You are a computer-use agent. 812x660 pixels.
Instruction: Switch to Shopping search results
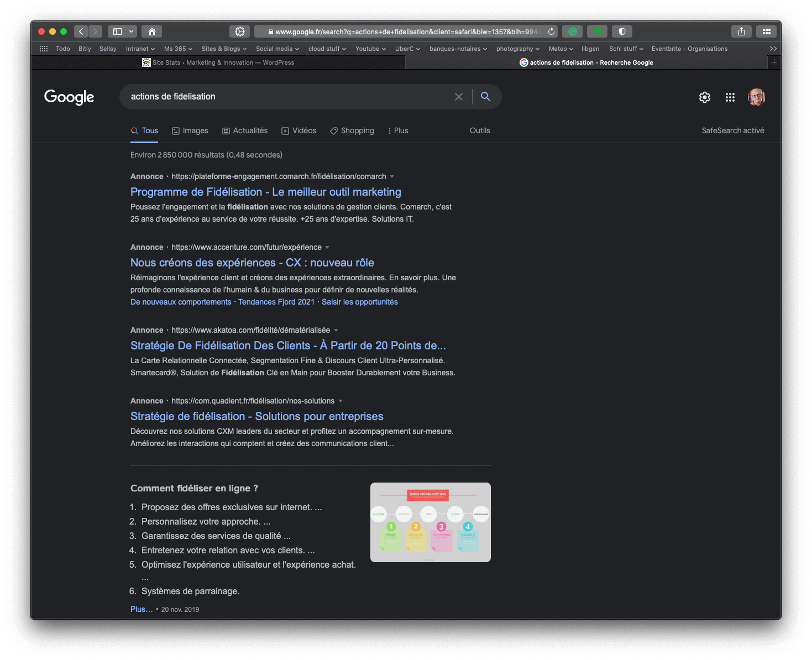(352, 130)
